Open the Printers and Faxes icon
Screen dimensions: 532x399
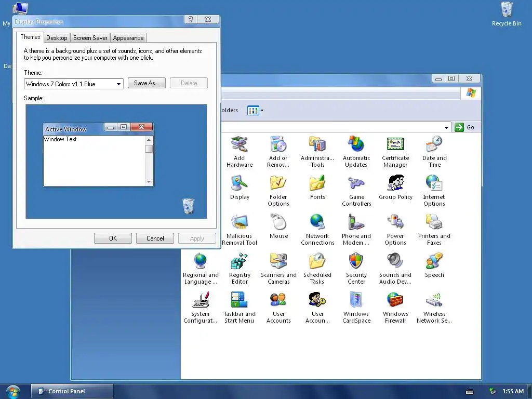[434, 222]
